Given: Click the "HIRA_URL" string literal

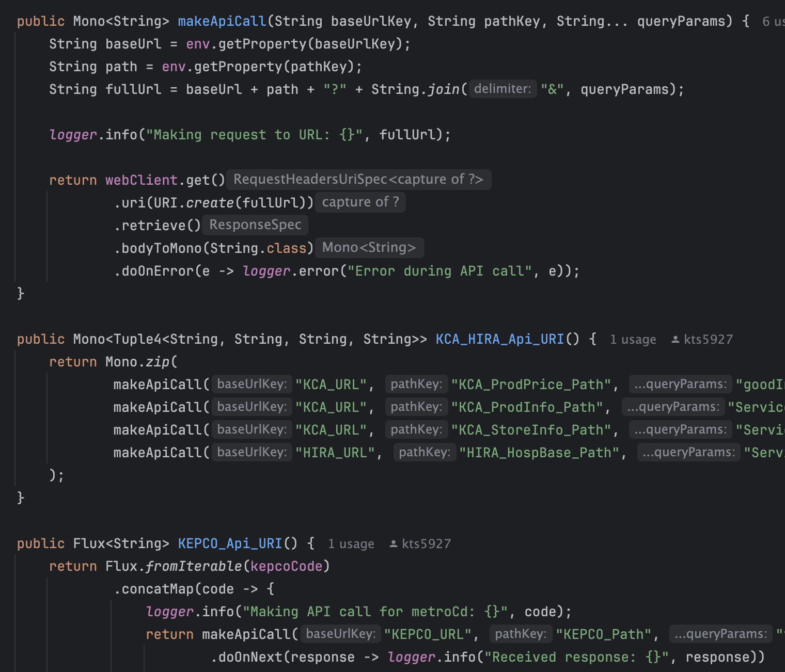Looking at the screenshot, I should coord(335,453).
